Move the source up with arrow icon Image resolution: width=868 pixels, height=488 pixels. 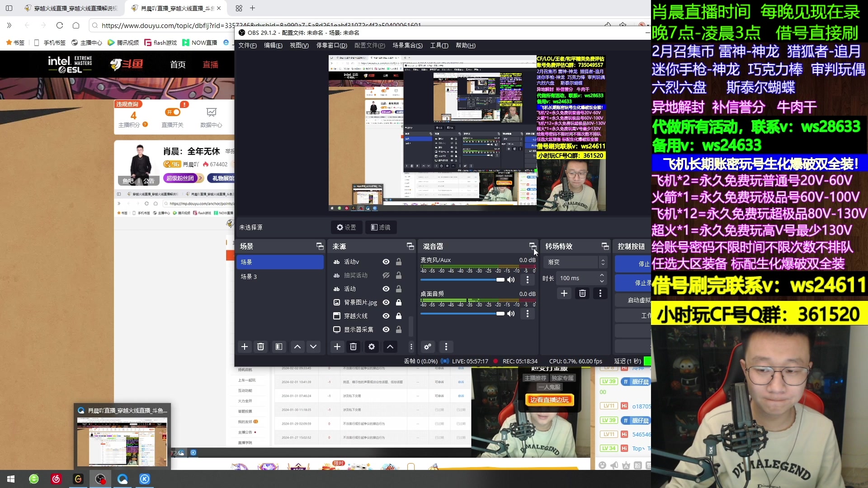(x=390, y=347)
